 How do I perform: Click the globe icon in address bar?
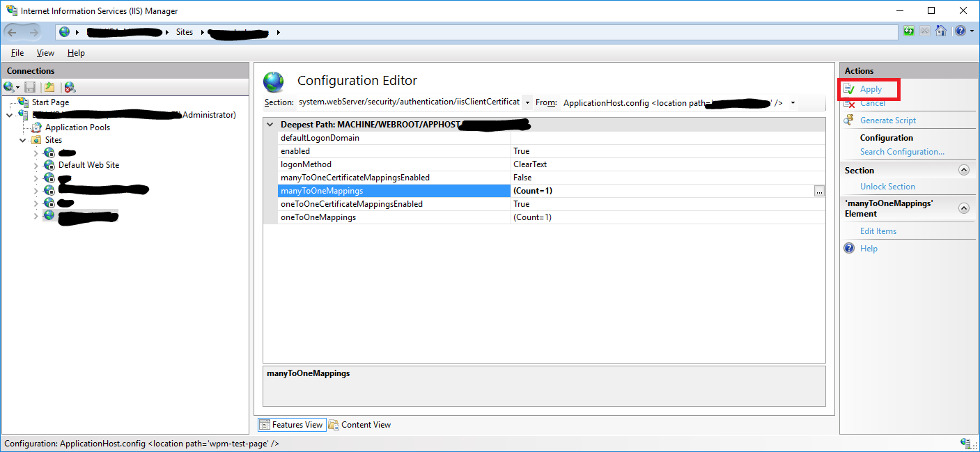65,32
